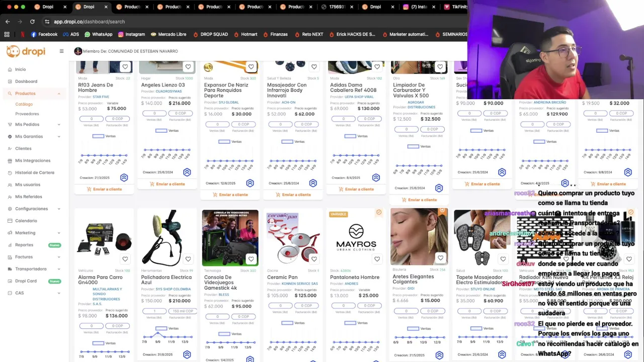Viewport: 644px width, 362px height.
Task: Favorite Masajeador Con Infrarrojo with heart icon
Action: 314,67
